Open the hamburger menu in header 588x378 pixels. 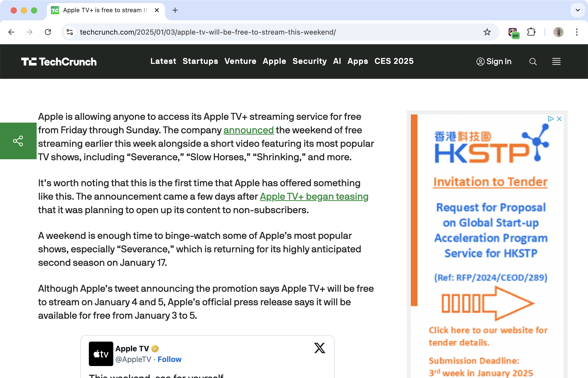tap(556, 62)
